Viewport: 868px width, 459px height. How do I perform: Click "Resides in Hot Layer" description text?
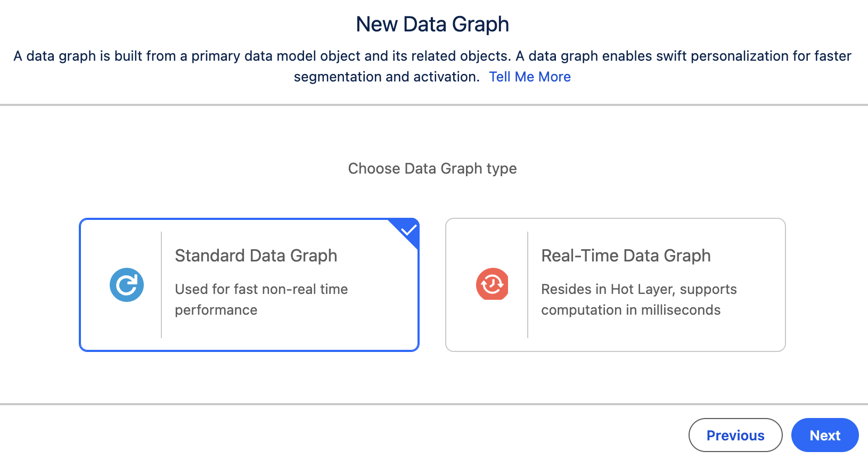pos(638,289)
